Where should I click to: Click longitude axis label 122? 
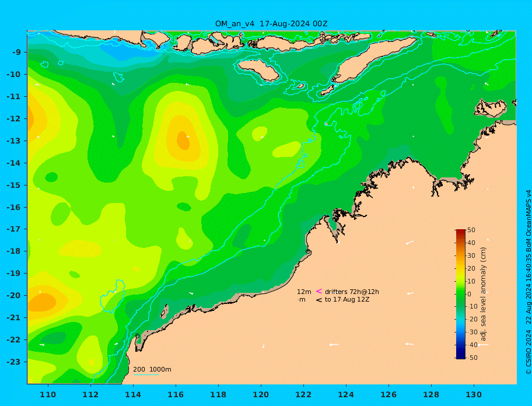303,395
